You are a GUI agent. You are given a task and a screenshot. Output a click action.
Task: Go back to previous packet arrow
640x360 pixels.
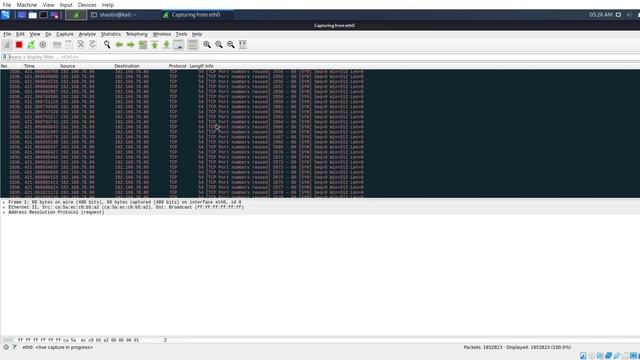119,45
